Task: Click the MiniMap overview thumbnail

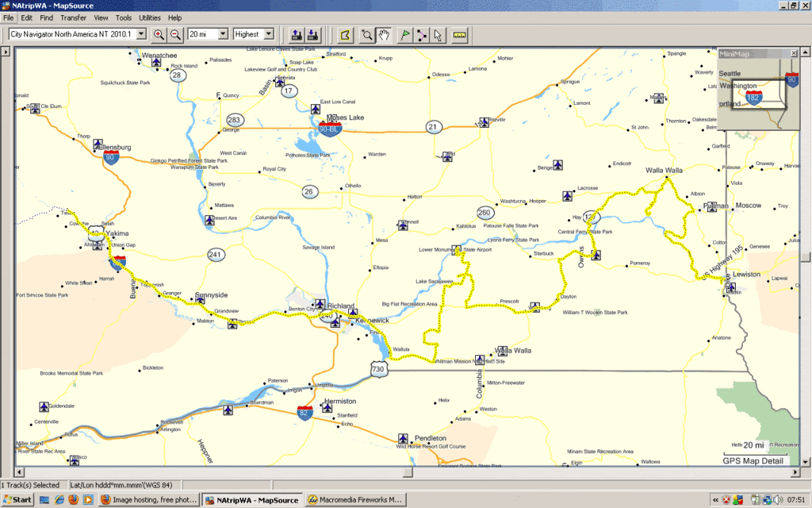Action: pyautogui.click(x=759, y=94)
